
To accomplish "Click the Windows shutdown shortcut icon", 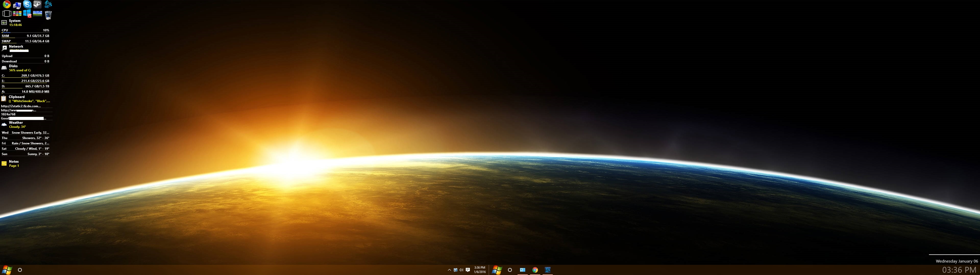I will point(27,14).
